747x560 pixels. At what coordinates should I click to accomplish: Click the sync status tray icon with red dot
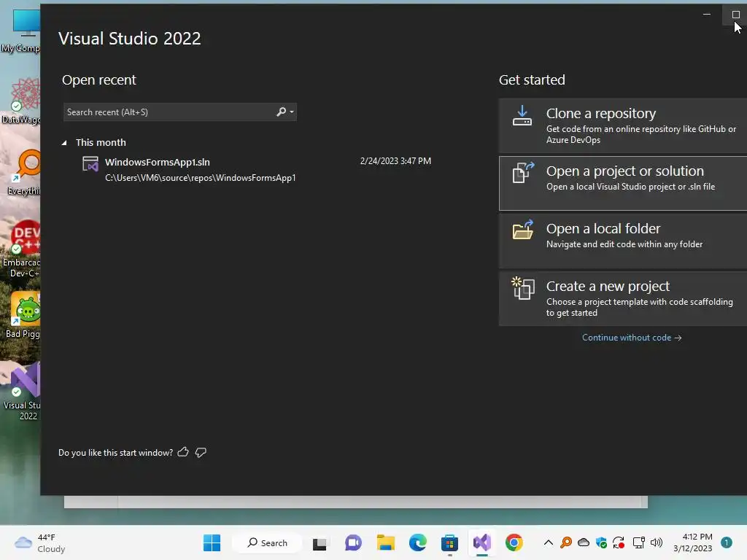(619, 542)
